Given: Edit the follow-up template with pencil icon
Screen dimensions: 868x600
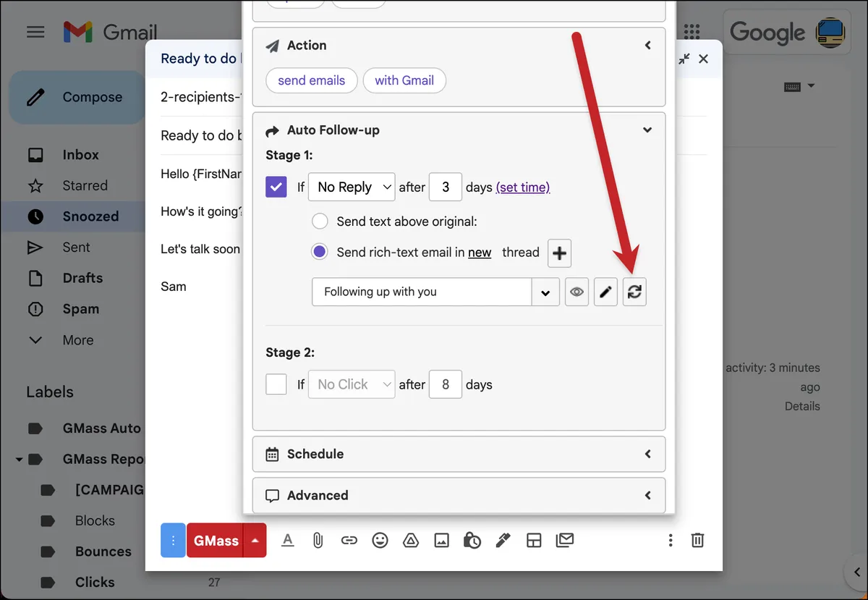Looking at the screenshot, I should coord(605,292).
